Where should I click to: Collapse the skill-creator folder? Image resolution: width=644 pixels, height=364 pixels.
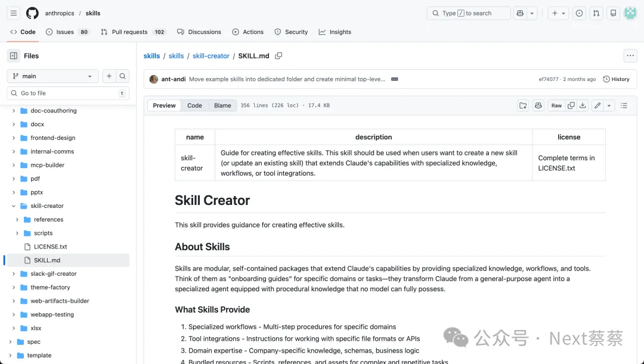(14, 206)
